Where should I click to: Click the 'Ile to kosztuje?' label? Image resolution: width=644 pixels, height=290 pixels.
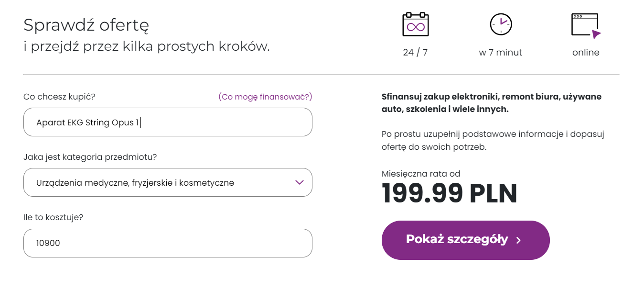(x=54, y=217)
